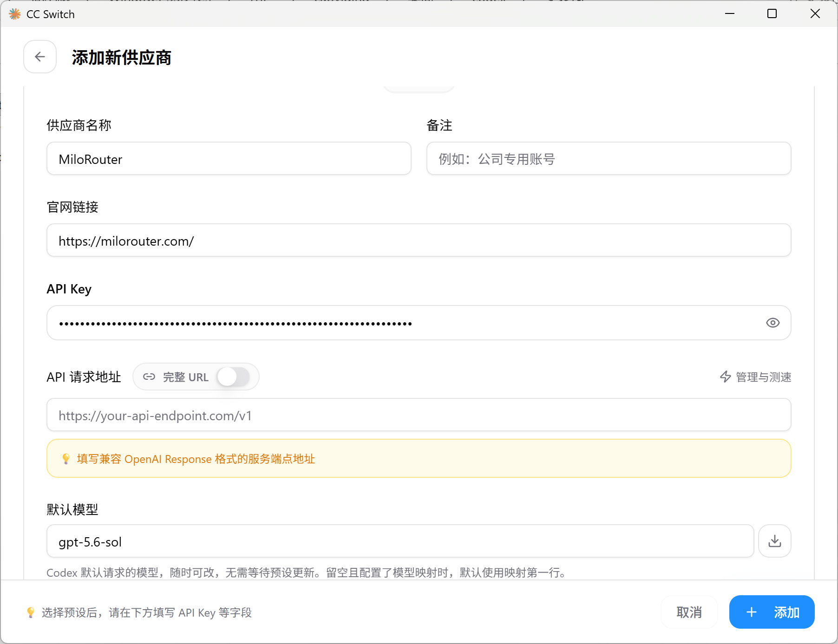838x644 pixels.
Task: Focus the 备注 notes field
Action: [609, 159]
